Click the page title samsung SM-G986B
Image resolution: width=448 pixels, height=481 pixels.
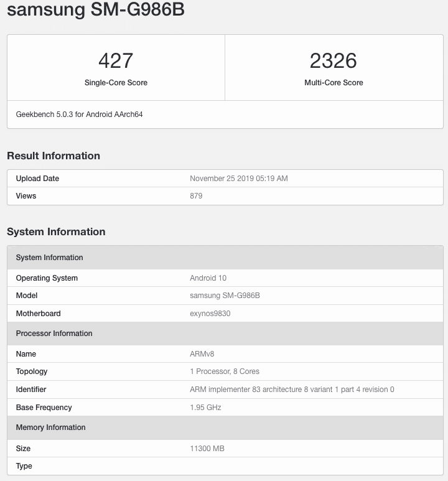click(x=96, y=9)
